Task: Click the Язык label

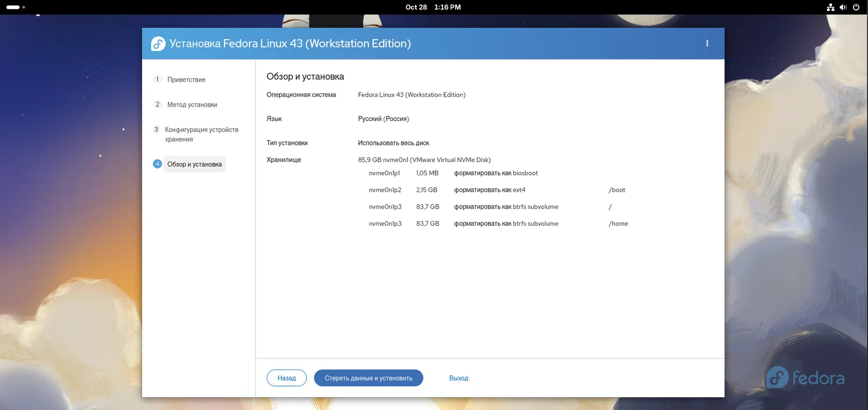Action: pyautogui.click(x=274, y=119)
